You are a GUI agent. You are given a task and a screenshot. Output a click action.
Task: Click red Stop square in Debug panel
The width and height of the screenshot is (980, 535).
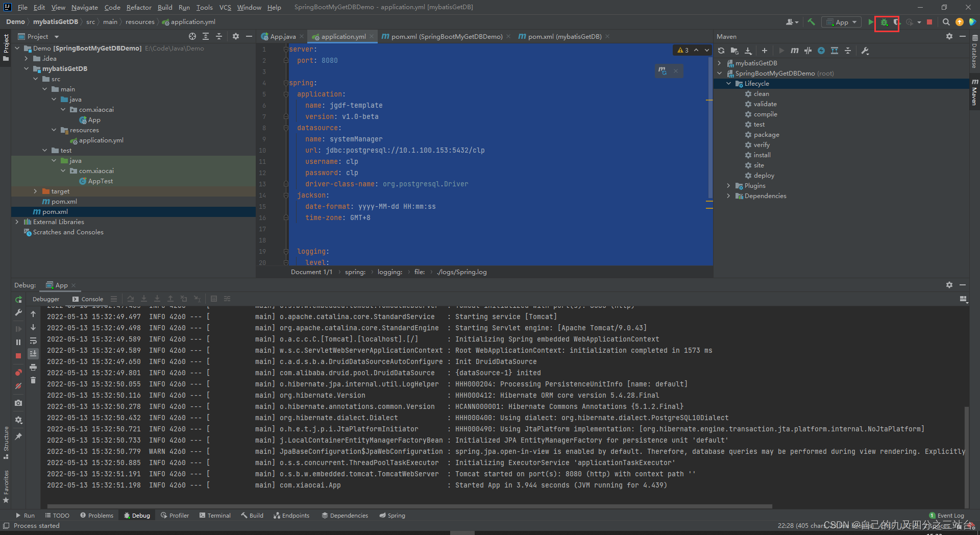[18, 355]
